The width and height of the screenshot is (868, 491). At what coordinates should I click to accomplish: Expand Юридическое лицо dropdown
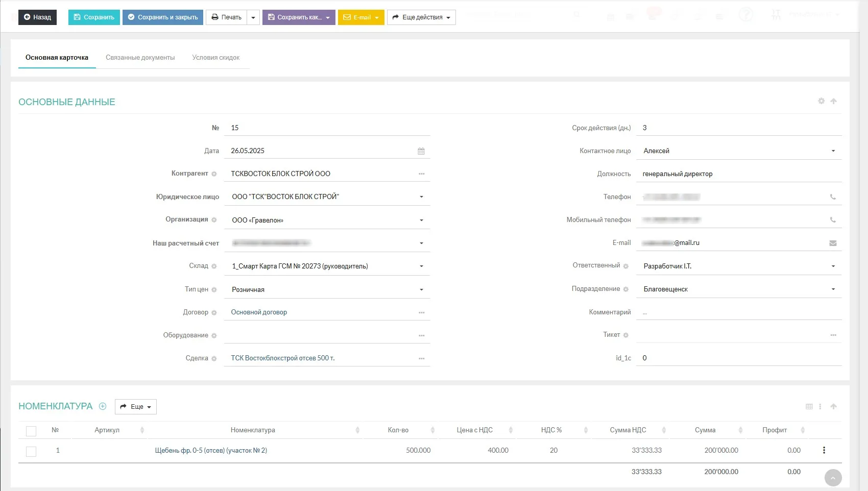(421, 197)
